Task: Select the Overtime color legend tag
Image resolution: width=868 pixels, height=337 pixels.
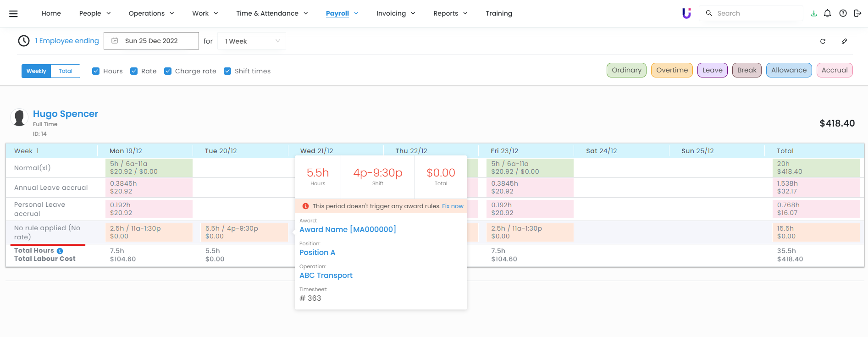Action: (672, 70)
